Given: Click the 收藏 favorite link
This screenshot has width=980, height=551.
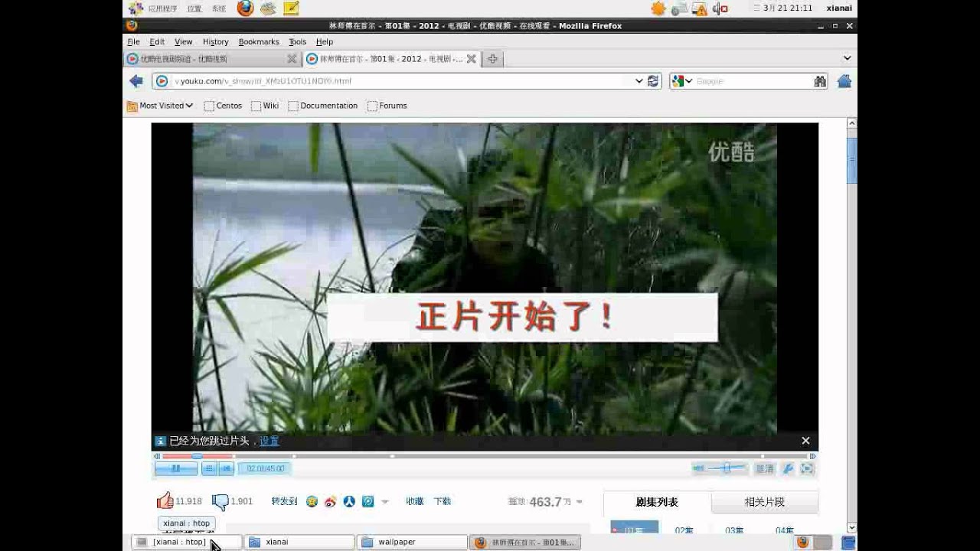Looking at the screenshot, I should [415, 501].
